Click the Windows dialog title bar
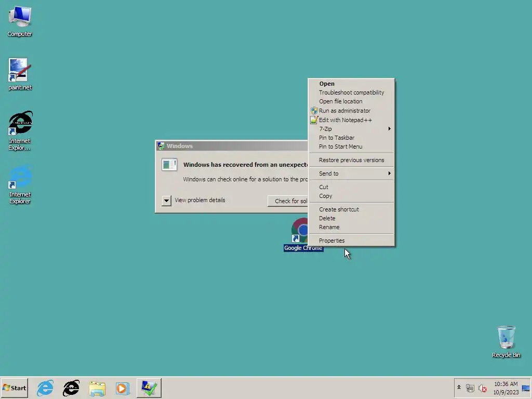 click(232, 146)
